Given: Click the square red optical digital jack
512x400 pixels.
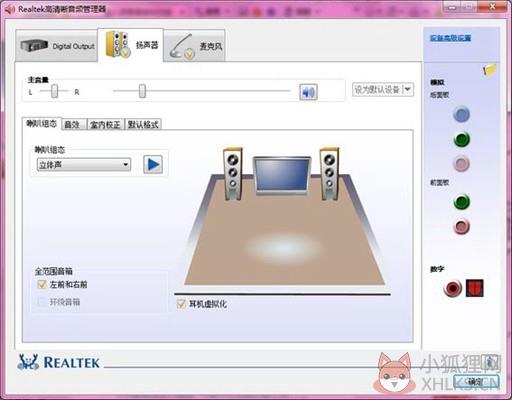Looking at the screenshot, I should [x=475, y=288].
